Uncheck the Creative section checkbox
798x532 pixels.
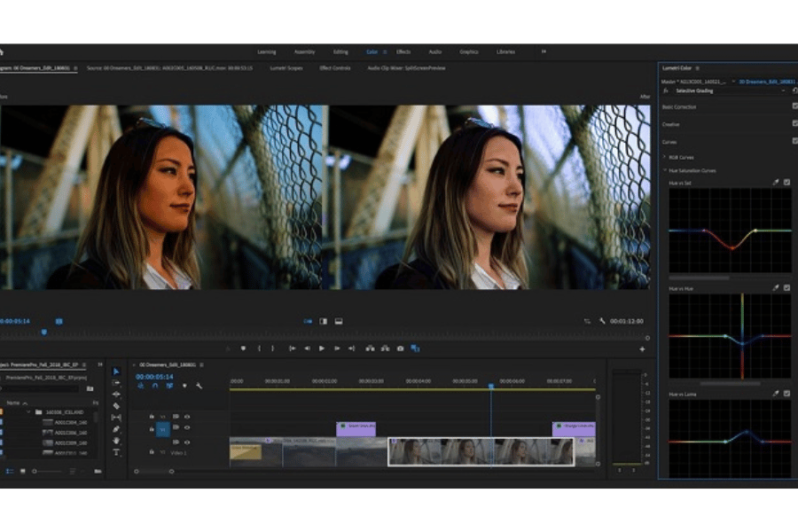[794, 124]
